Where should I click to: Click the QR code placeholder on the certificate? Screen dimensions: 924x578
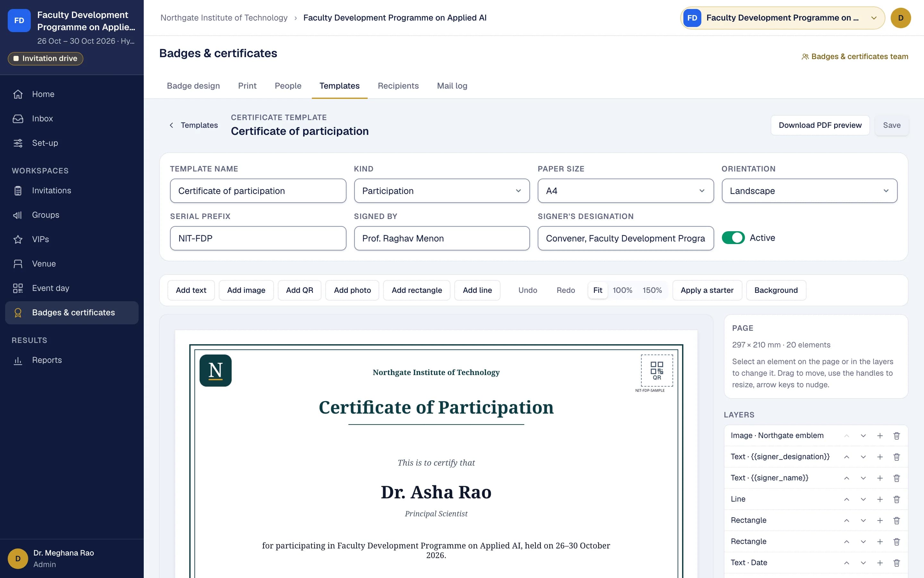(657, 371)
